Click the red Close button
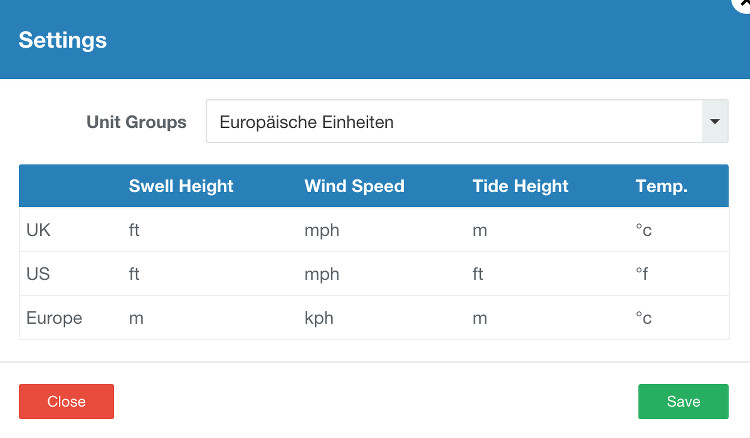 pyautogui.click(x=66, y=401)
